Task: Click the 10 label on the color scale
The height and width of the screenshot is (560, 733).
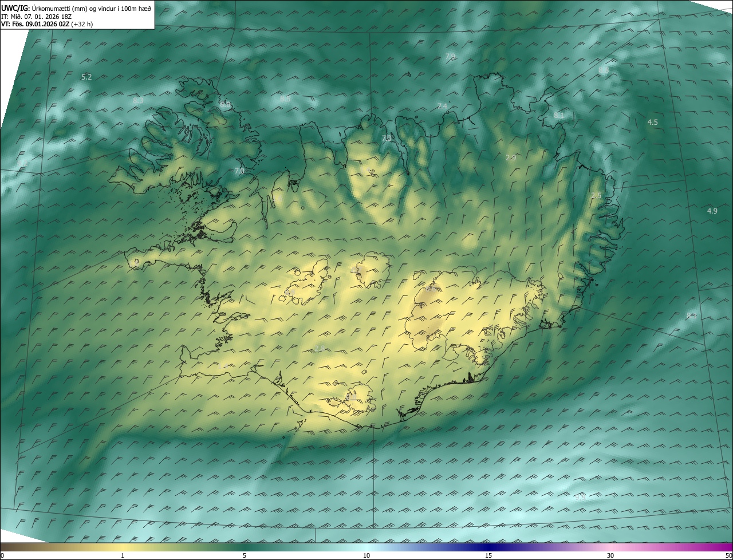Action: (x=366, y=555)
